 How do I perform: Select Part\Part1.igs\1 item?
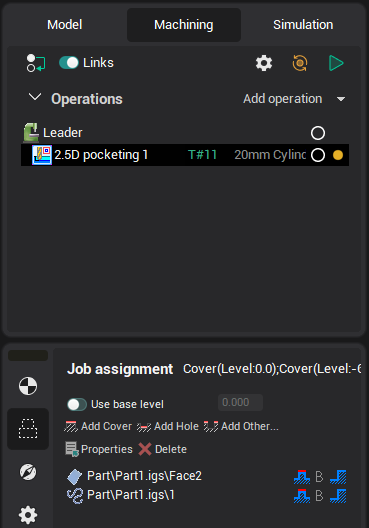[131, 495]
